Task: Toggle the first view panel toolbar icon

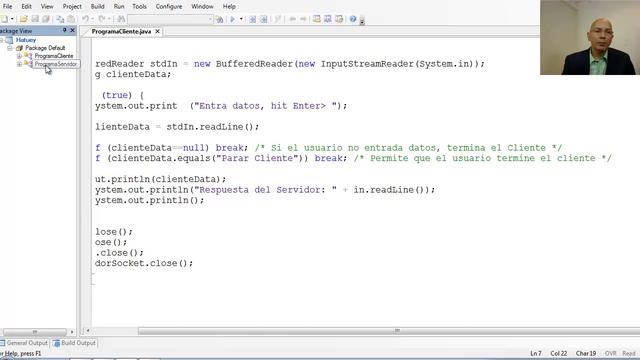Action: tap(316, 19)
